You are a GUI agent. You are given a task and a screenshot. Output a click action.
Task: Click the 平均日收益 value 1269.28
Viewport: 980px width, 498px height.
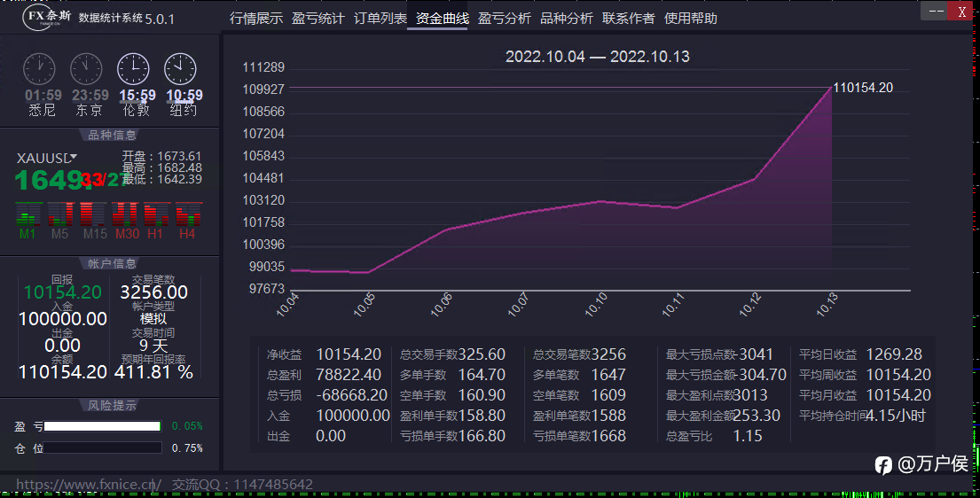pyautogui.click(x=894, y=354)
